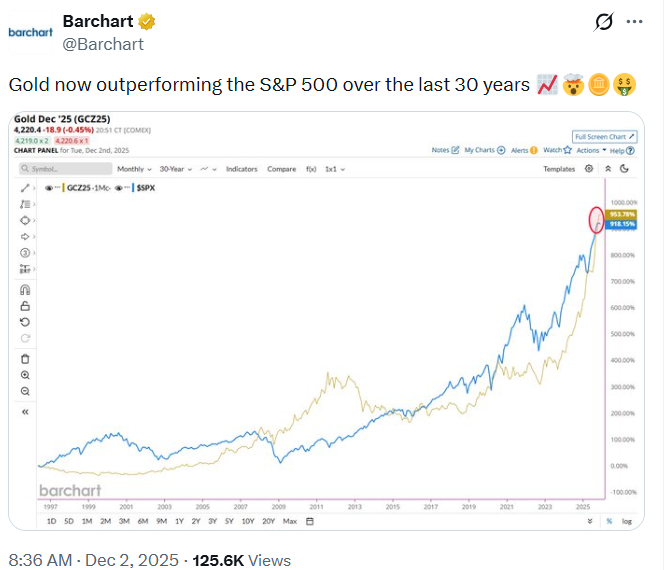Screen dimensions: 665x570
Task: Zoom in using the magnifier plus icon
Action: [x=25, y=374]
